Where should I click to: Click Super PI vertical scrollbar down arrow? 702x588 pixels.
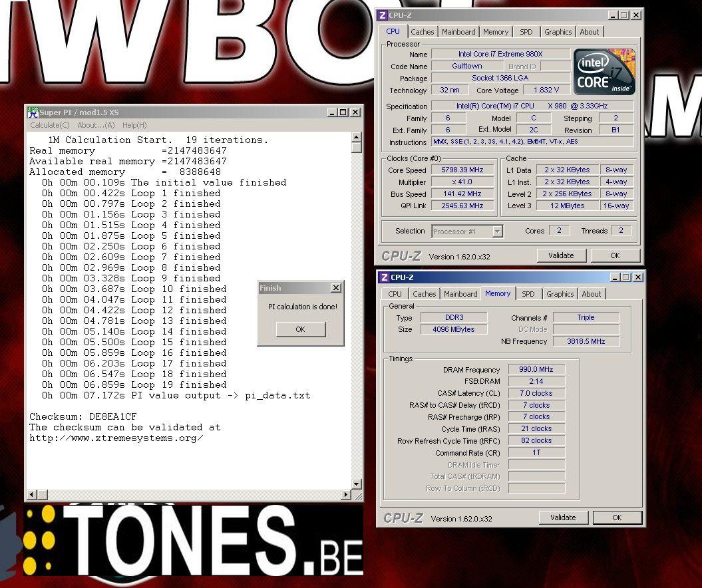pos(357,484)
